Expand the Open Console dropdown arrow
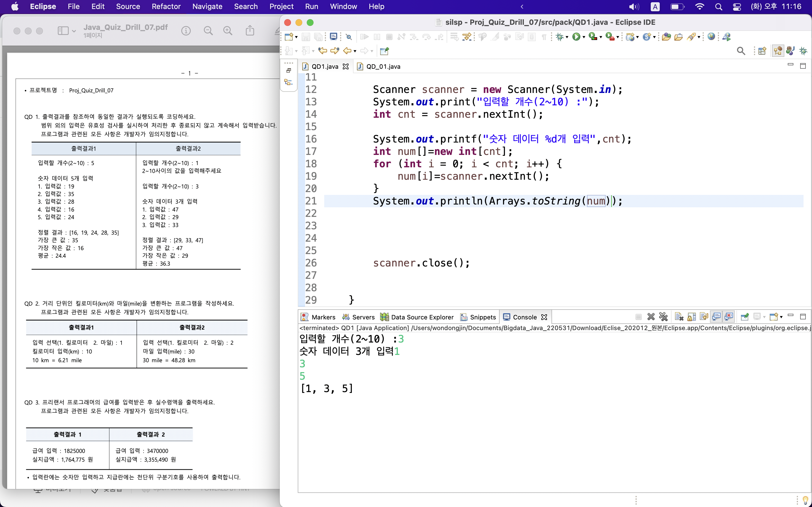The height and width of the screenshot is (507, 812). pyautogui.click(x=782, y=317)
